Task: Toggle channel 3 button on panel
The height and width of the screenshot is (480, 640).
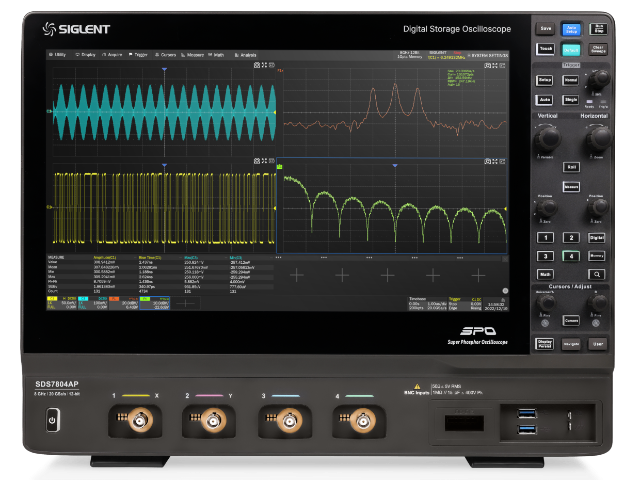Action: (x=545, y=256)
